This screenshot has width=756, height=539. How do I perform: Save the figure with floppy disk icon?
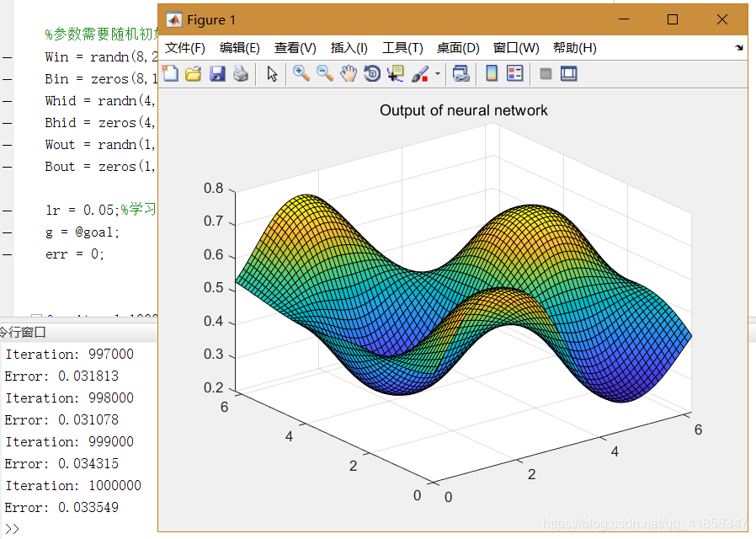pos(217,74)
